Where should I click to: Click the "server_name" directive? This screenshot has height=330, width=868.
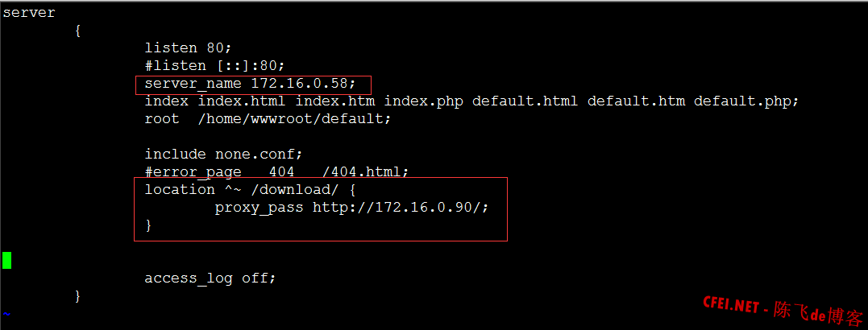point(193,84)
